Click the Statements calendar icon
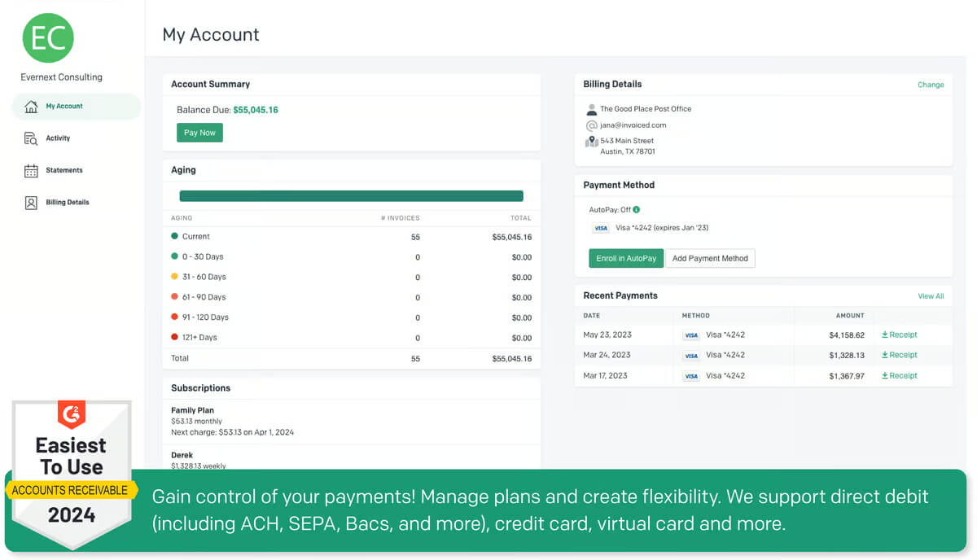The image size is (977, 560). click(x=31, y=171)
